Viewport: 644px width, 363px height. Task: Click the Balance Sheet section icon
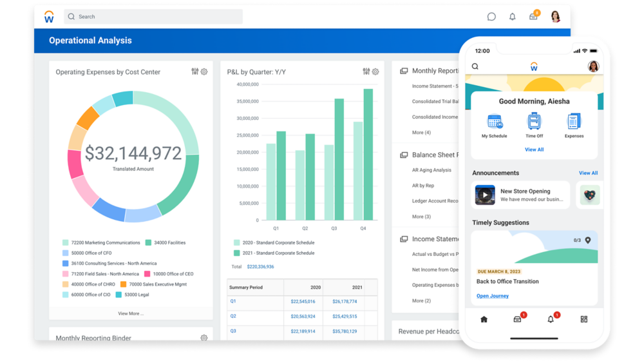click(x=404, y=155)
